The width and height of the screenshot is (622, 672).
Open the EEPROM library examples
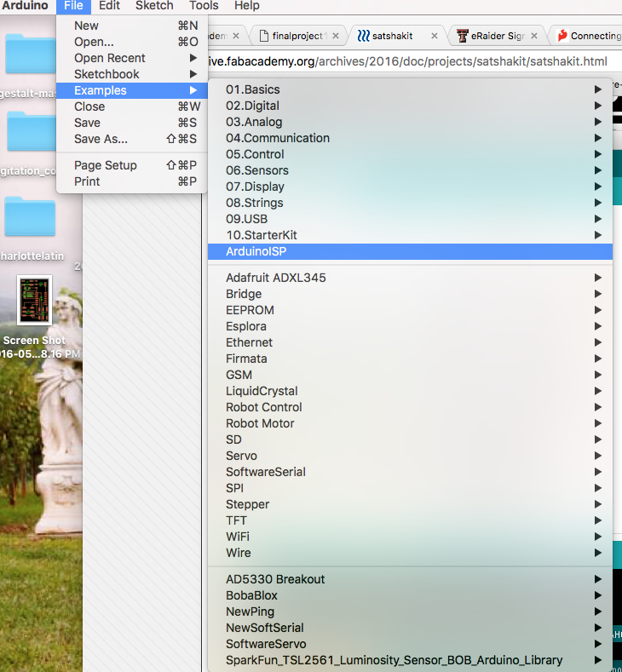click(x=410, y=310)
